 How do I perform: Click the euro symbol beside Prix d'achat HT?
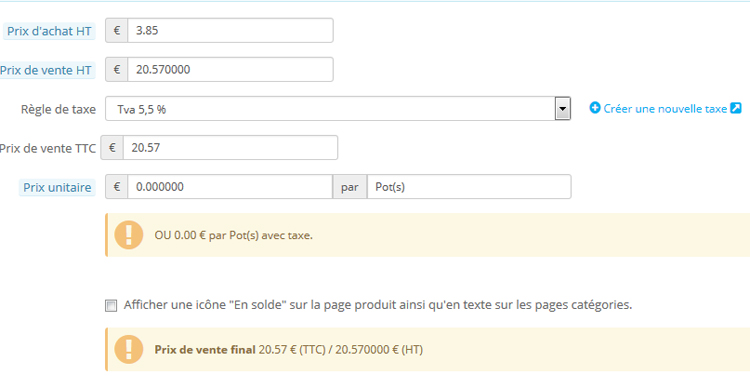point(116,31)
